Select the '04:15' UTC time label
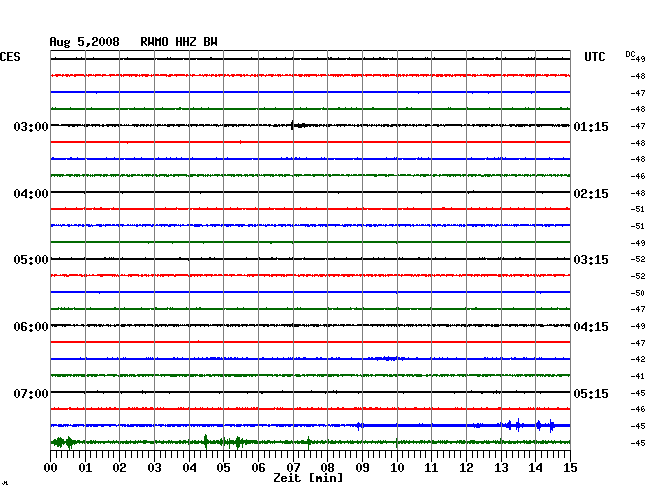This screenshot has height=494, width=650. coord(591,327)
